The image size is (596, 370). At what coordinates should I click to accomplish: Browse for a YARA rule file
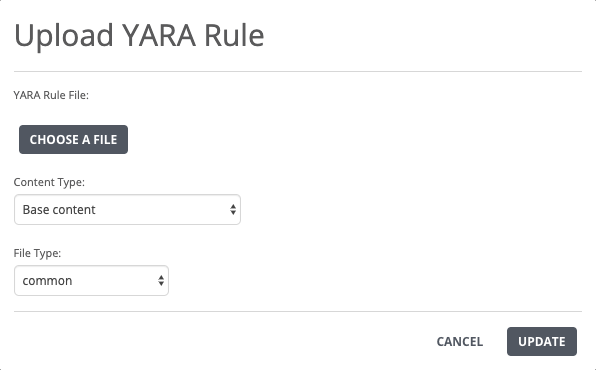coord(73,140)
